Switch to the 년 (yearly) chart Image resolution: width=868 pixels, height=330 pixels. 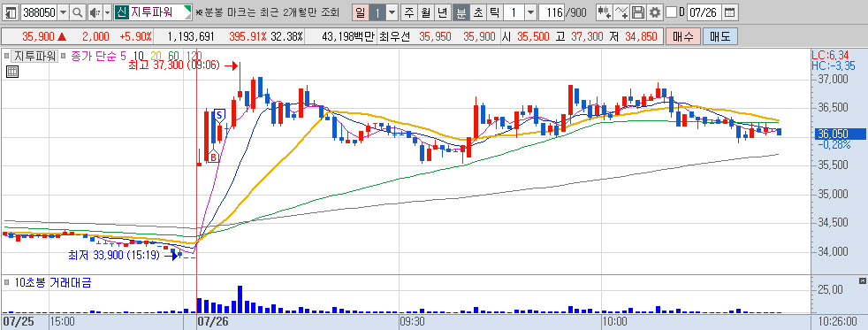point(442,12)
